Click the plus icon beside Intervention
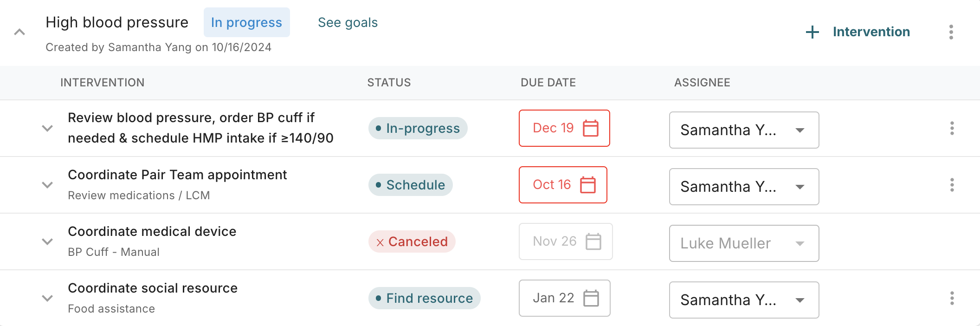The width and height of the screenshot is (980, 326). point(812,32)
